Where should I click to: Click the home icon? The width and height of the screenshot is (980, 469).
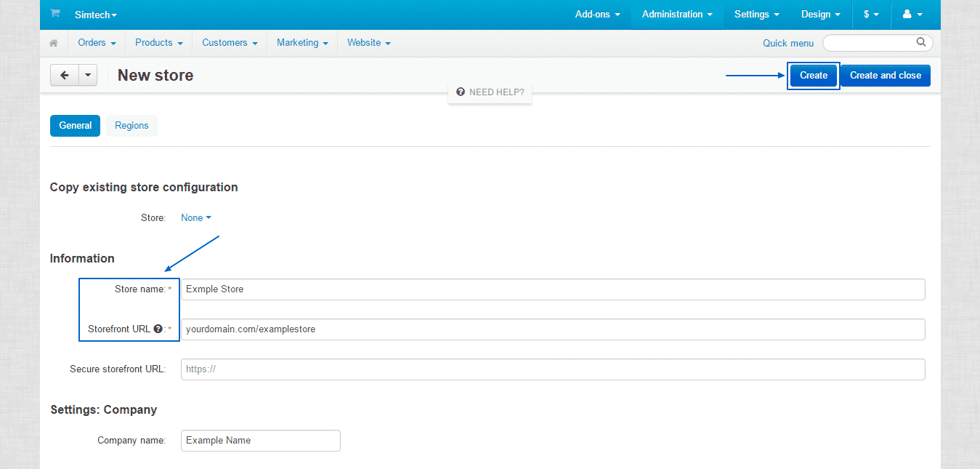tap(53, 43)
